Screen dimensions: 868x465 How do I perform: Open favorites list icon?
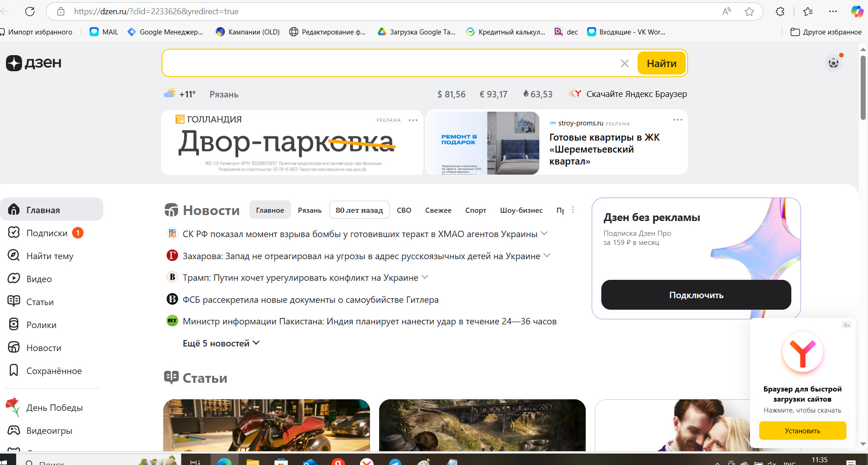[x=808, y=11]
